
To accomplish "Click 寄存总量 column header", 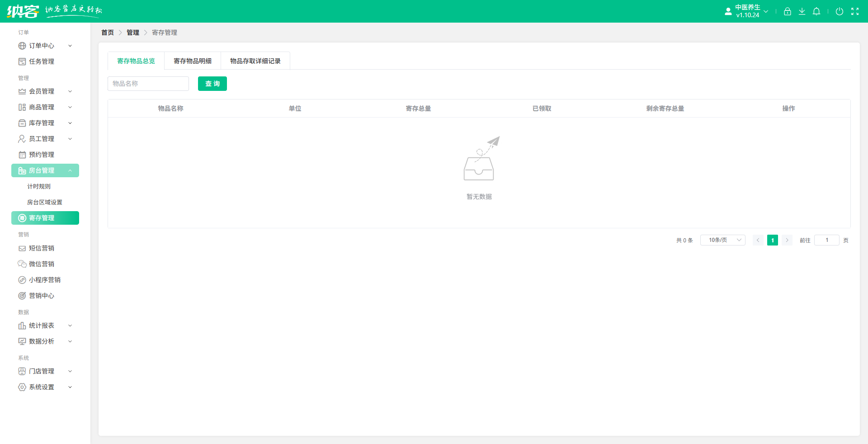I will 418,109.
